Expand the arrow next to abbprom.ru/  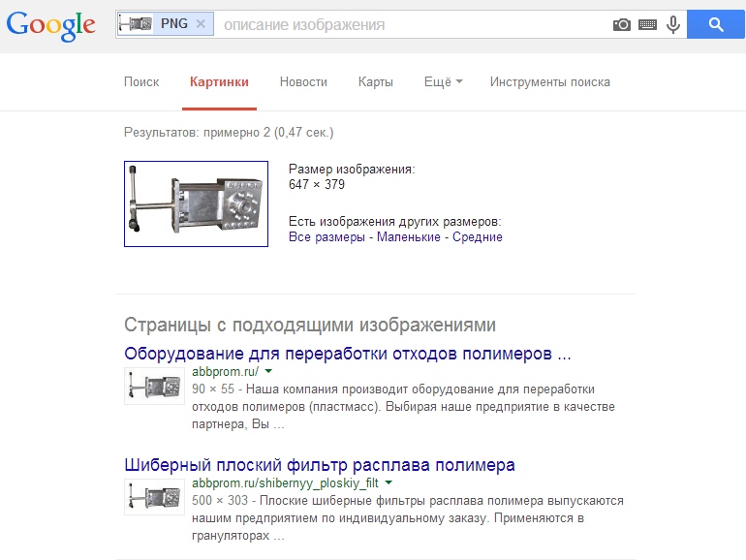269,371
